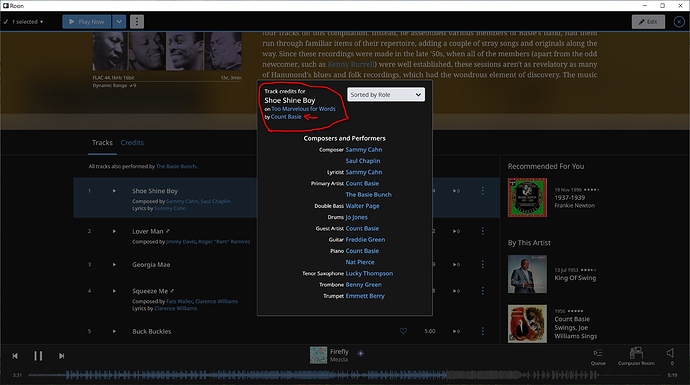Screen dimensions: 690x385
Task: Open the 1 selected dropdown
Action: click(23, 22)
